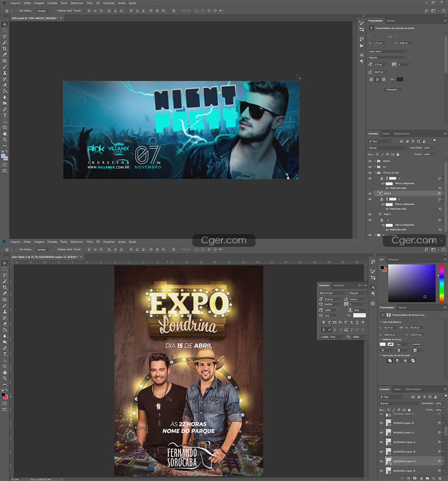
Task: Select the Eraser tool in top window
Action: pos(5,85)
